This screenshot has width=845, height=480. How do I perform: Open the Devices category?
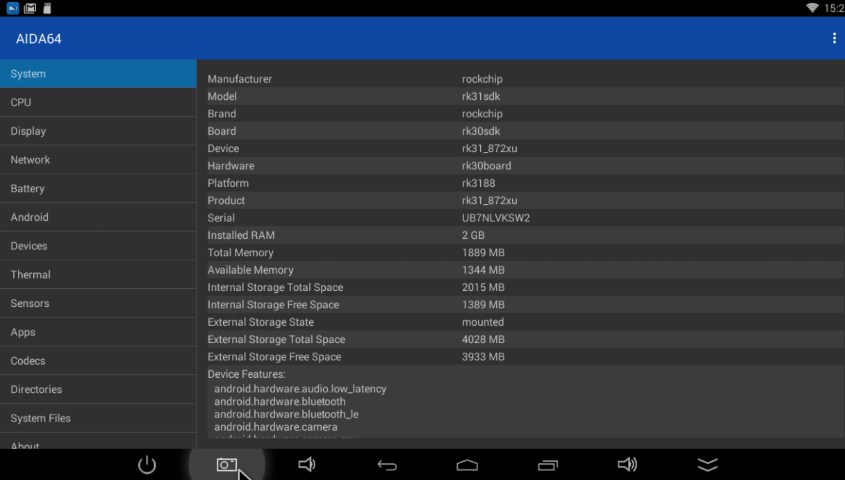[x=98, y=246]
